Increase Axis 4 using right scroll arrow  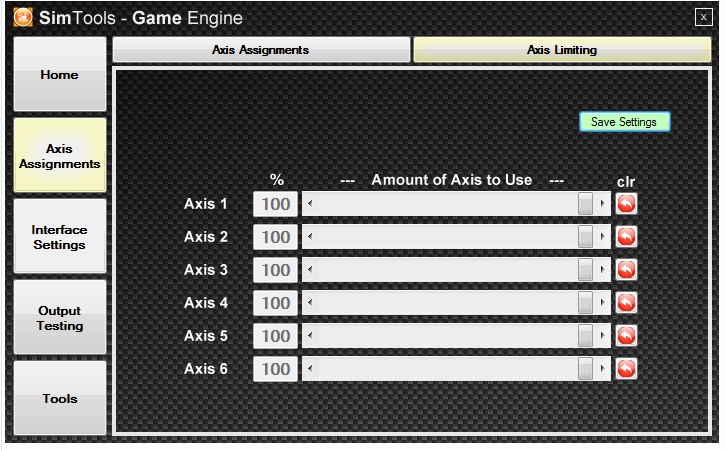602,303
